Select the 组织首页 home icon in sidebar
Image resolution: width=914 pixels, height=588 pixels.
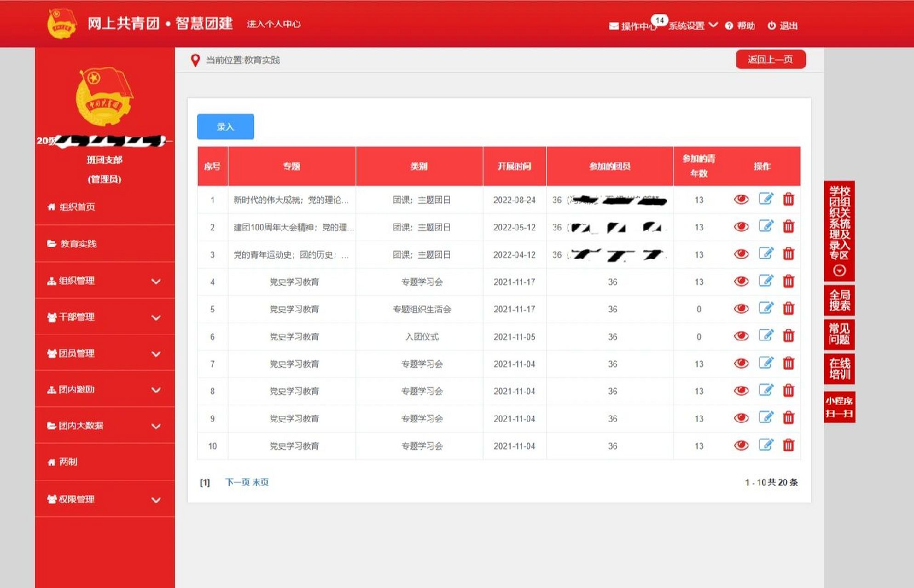pos(51,207)
